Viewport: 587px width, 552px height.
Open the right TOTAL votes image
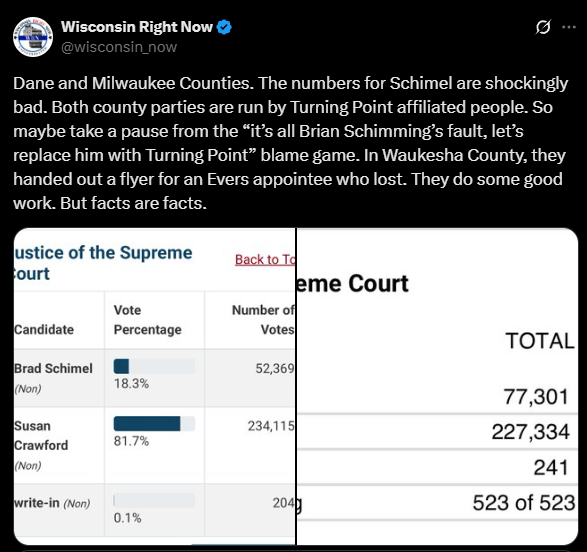pos(437,386)
